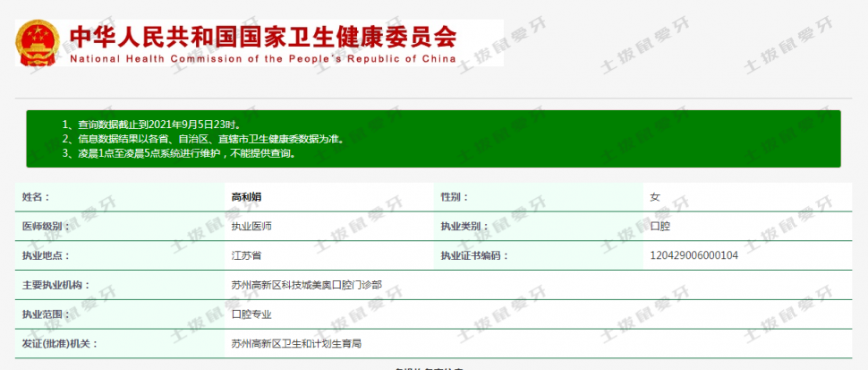Click the 苏州高新区科技城美奥口腔门诊部 institution text
The height and width of the screenshot is (370, 868).
click(306, 284)
